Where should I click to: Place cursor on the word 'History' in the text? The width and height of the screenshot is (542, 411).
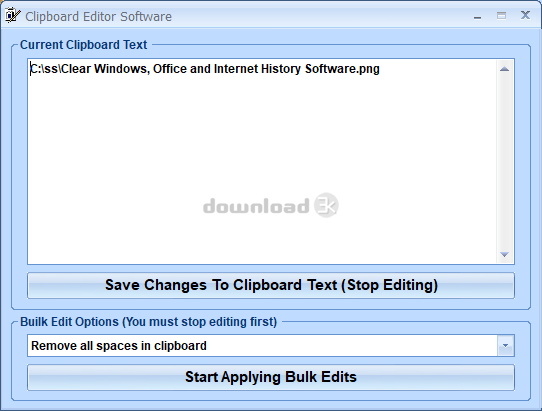[281, 69]
